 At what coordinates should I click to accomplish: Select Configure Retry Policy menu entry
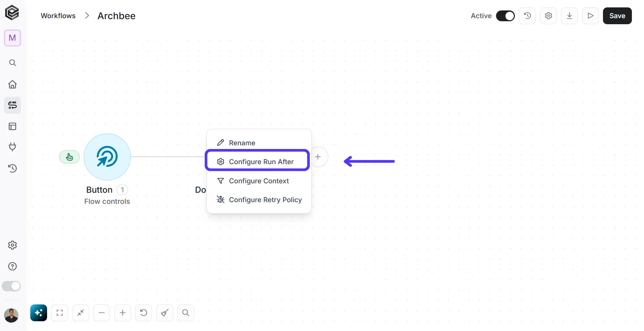point(259,200)
